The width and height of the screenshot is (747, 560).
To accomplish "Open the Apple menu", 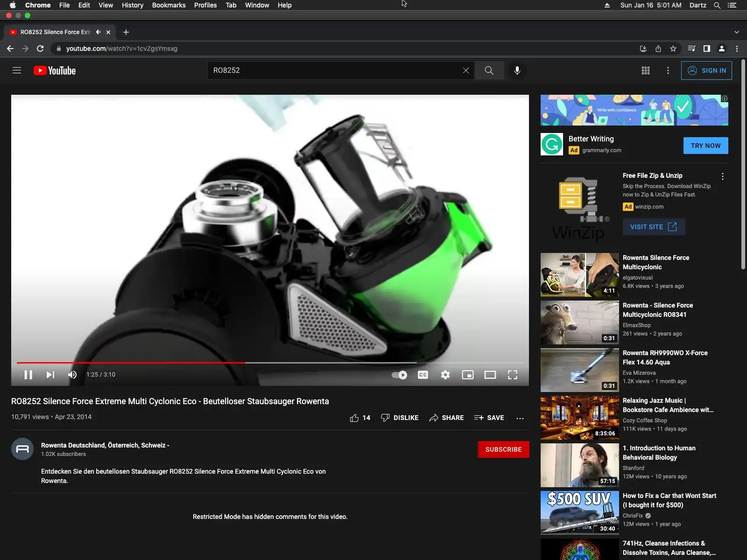I will coord(13,5).
